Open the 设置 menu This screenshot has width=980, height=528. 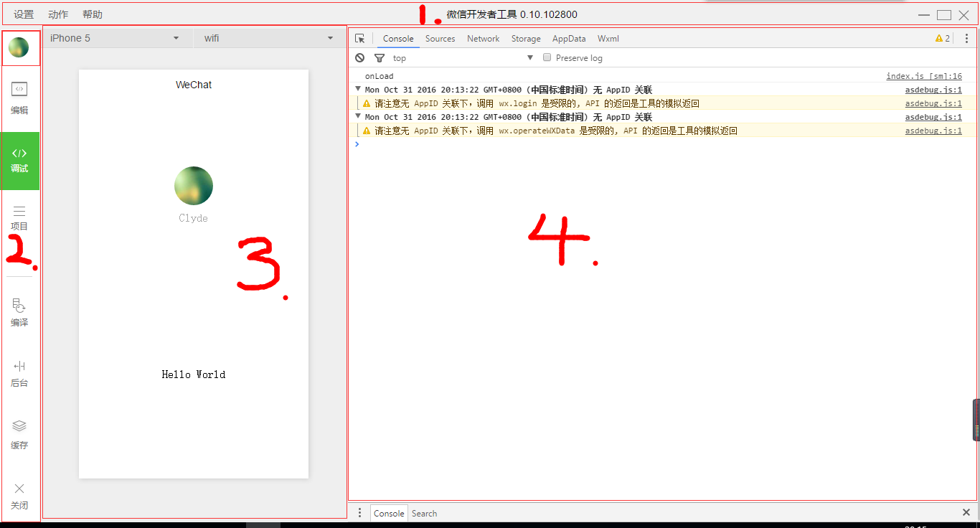(24, 14)
